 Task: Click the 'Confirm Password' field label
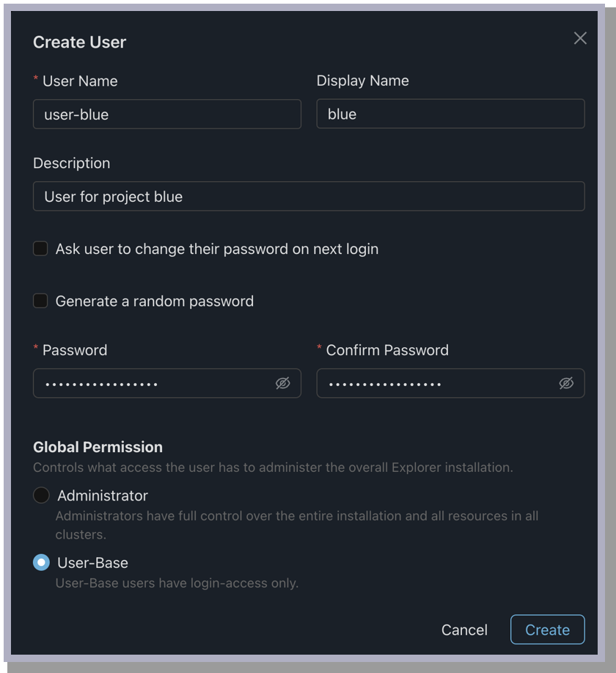click(386, 350)
